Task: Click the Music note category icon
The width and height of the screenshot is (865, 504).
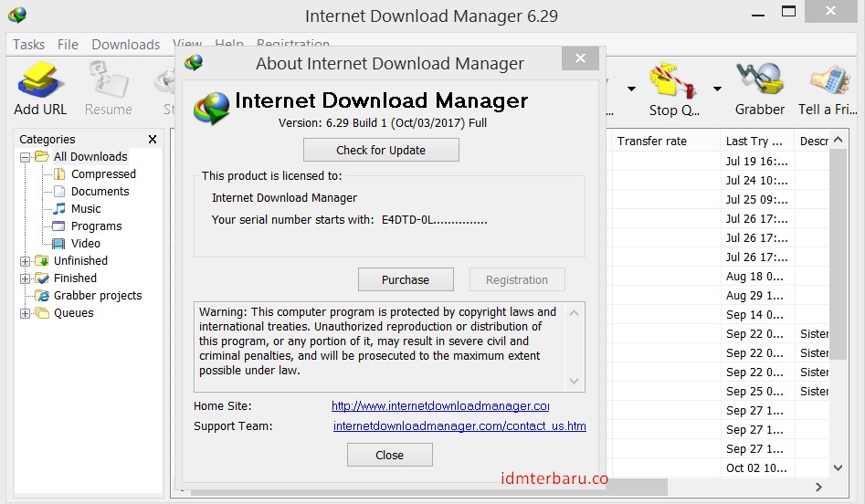Action: (x=59, y=208)
